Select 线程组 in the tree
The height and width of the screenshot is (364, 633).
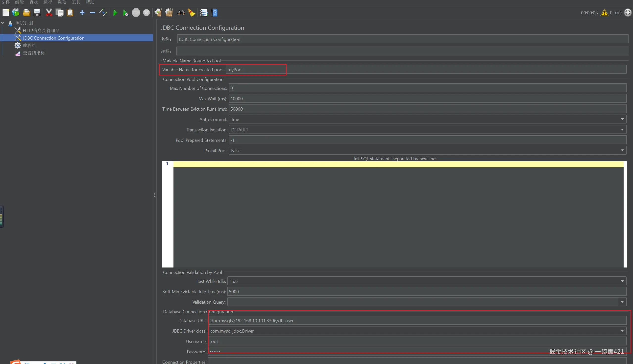(29, 46)
